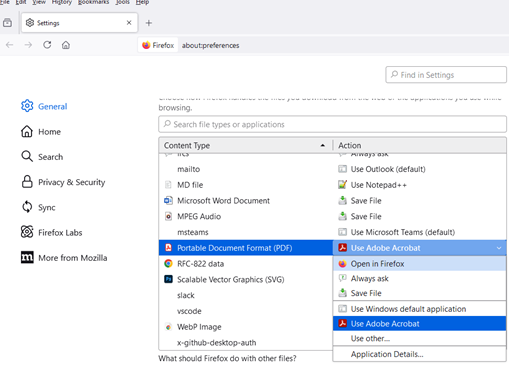Click the icon beside WebP Image

[x=169, y=327]
